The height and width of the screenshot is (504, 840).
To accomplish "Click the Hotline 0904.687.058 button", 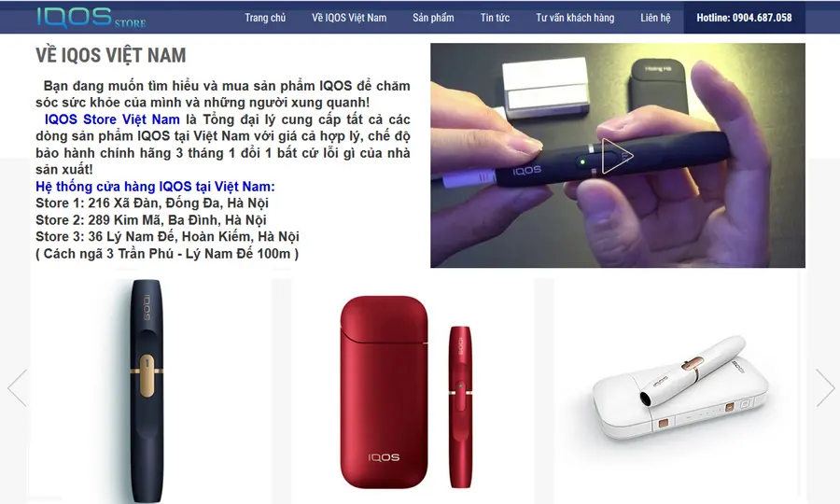I will point(744,18).
